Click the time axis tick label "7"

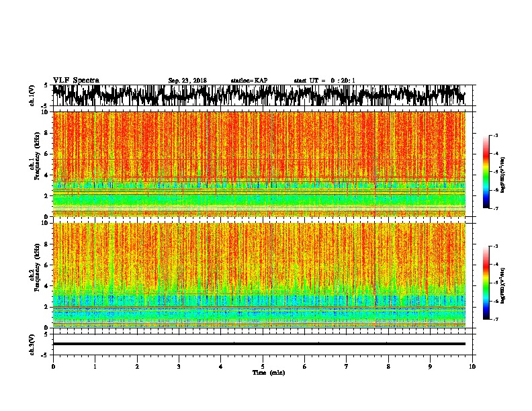[347, 367]
